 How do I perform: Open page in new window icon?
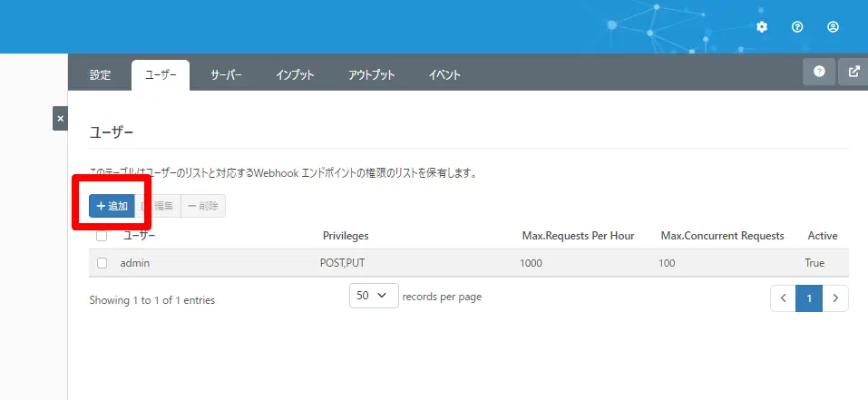(x=853, y=72)
